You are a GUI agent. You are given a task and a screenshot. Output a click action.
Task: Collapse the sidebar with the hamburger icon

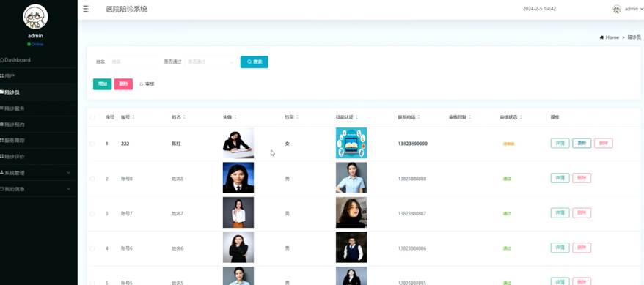(x=87, y=9)
